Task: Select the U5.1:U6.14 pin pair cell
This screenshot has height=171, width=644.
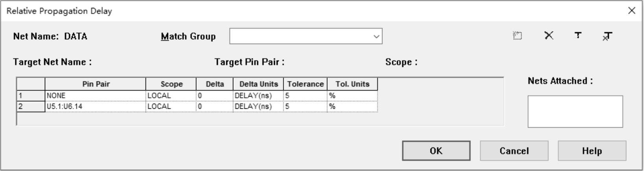Action: pyautogui.click(x=96, y=106)
